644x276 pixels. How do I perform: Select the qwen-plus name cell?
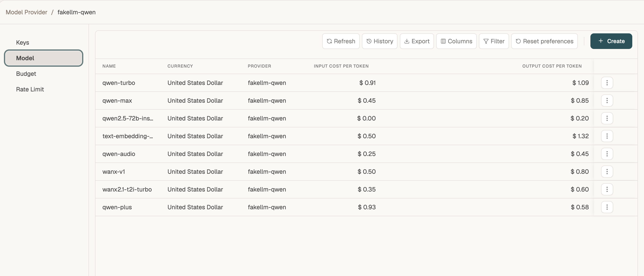click(117, 207)
